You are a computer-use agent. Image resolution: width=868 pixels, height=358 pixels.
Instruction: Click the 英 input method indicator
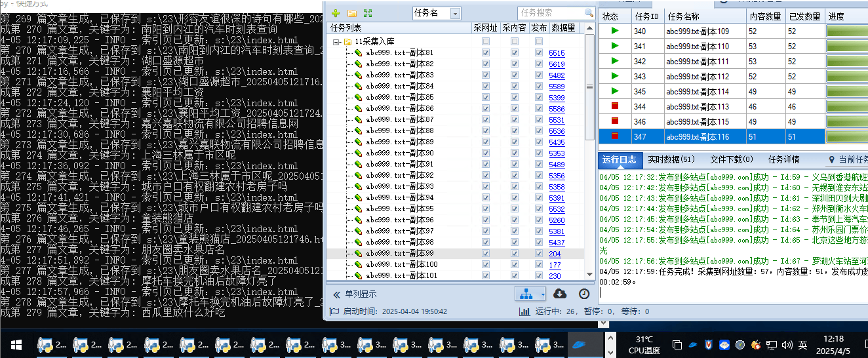tap(802, 344)
